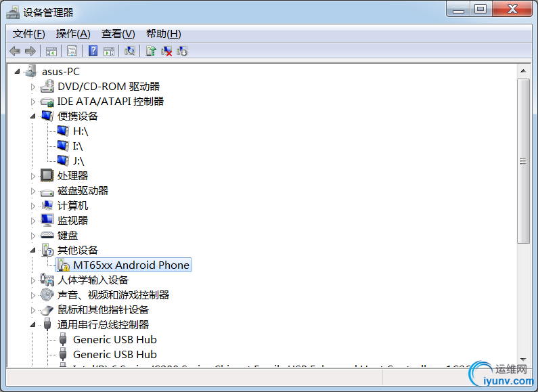Image resolution: width=538 pixels, height=392 pixels.
Task: Click the Back arrow toolbar icon
Action: (x=15, y=51)
